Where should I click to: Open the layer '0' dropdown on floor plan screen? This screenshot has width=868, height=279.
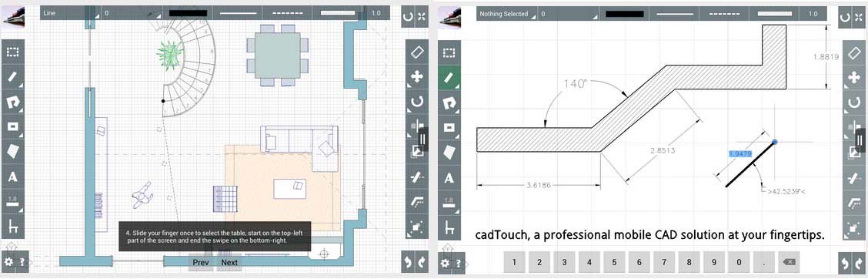(132, 13)
